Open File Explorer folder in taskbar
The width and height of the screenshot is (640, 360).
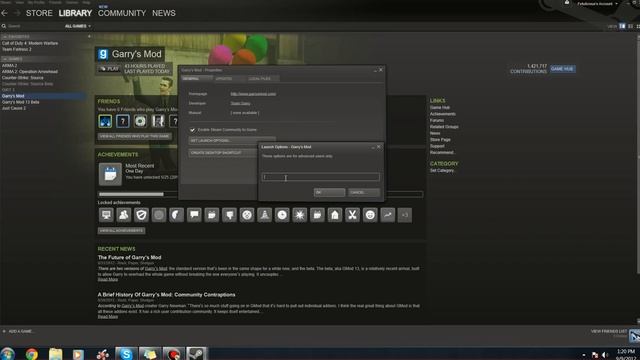(x=55, y=354)
